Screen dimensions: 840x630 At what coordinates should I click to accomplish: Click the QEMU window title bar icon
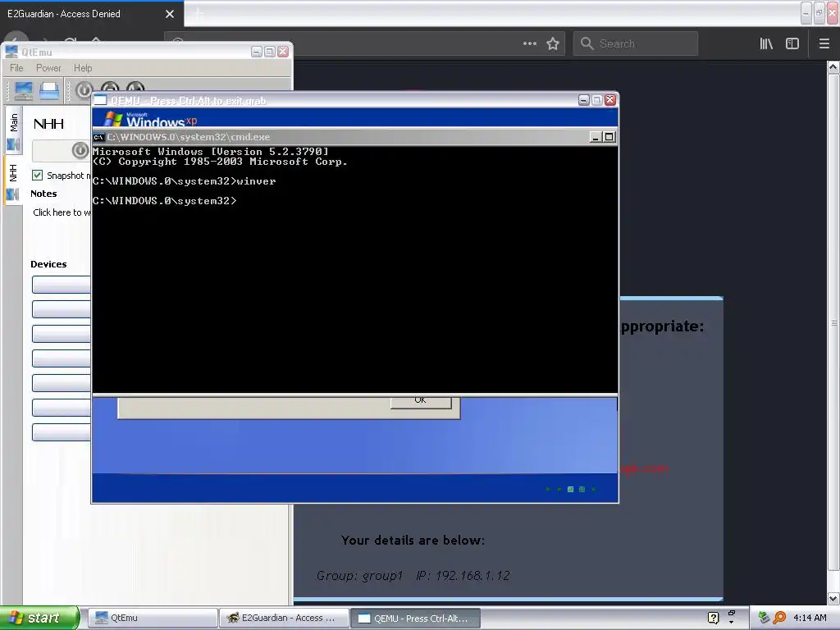click(100, 100)
